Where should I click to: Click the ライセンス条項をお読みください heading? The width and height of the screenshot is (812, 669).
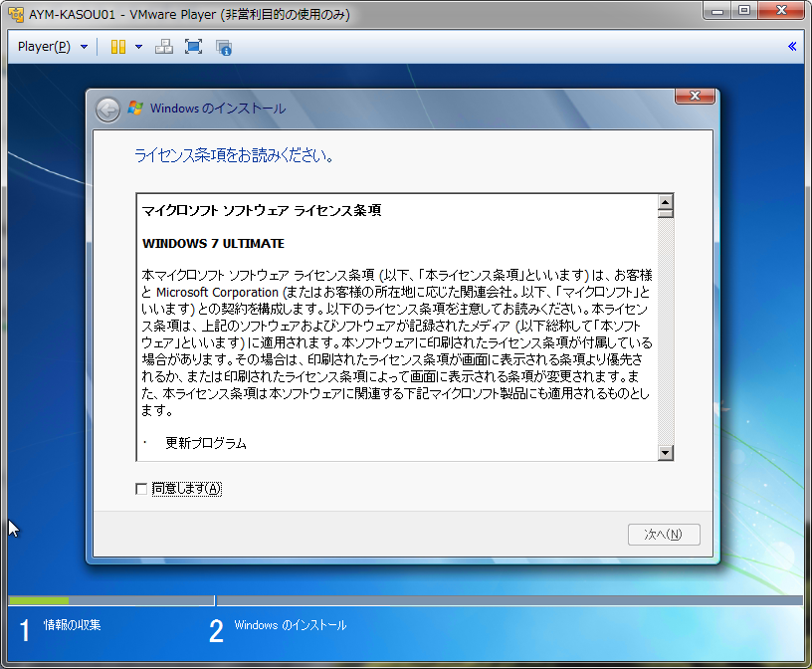click(234, 155)
